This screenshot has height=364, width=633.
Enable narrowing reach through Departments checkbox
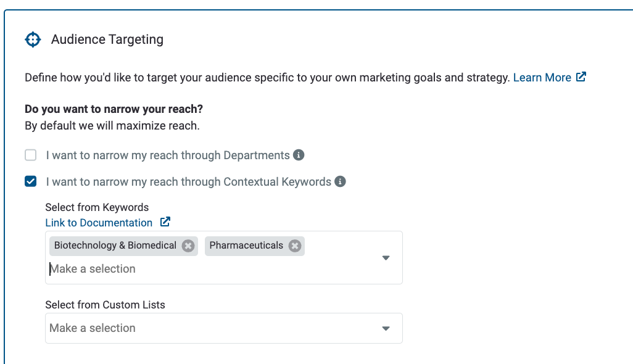(31, 155)
